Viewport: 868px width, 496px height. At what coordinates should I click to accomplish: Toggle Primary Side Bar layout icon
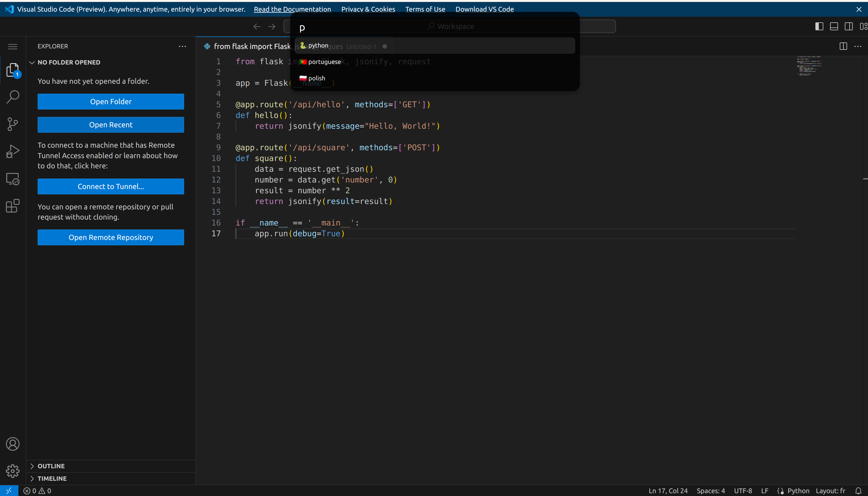[819, 26]
